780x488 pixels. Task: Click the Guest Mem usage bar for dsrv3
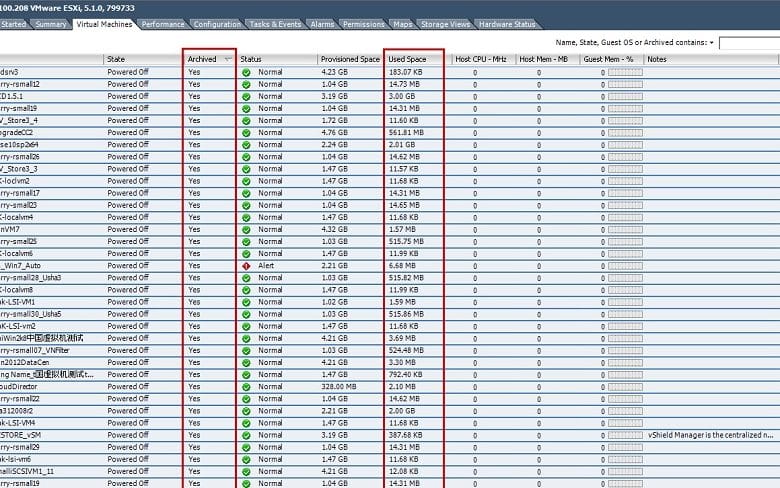(625, 73)
